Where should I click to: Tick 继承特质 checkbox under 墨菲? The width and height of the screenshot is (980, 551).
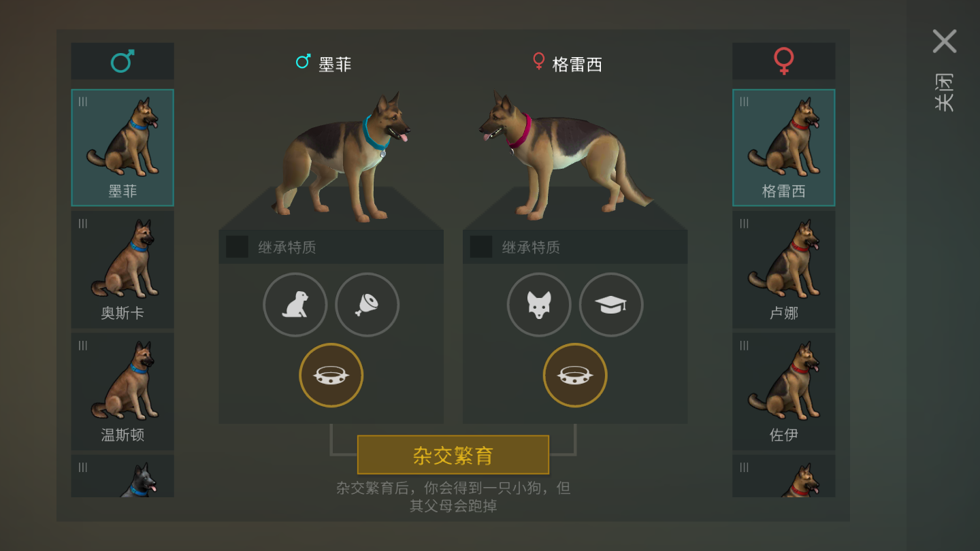238,247
